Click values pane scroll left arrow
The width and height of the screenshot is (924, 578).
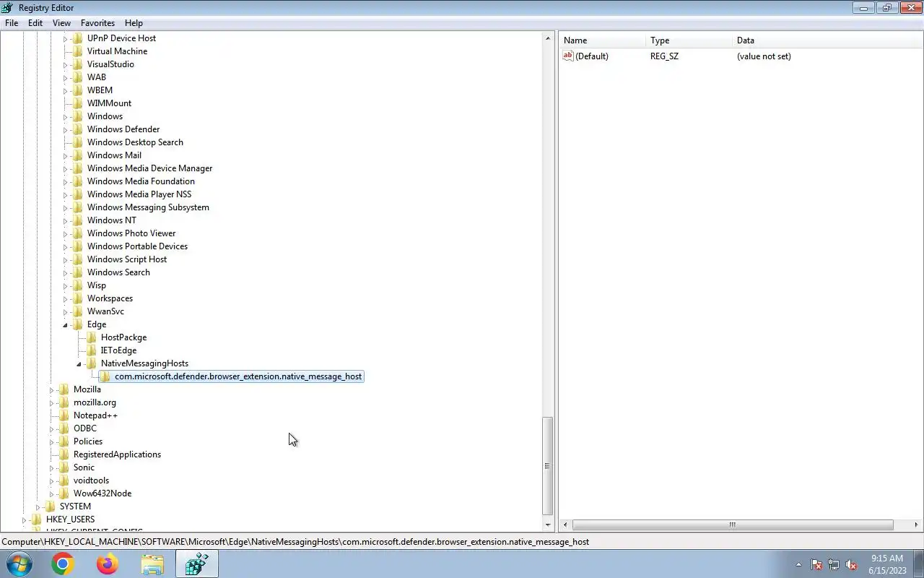565,525
